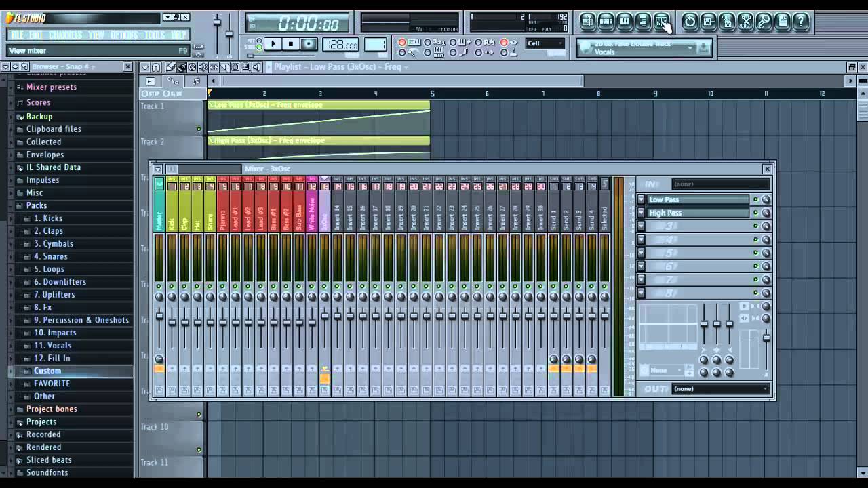Switch to song mode radio button
Screen dimensions: 868x488
click(259, 49)
